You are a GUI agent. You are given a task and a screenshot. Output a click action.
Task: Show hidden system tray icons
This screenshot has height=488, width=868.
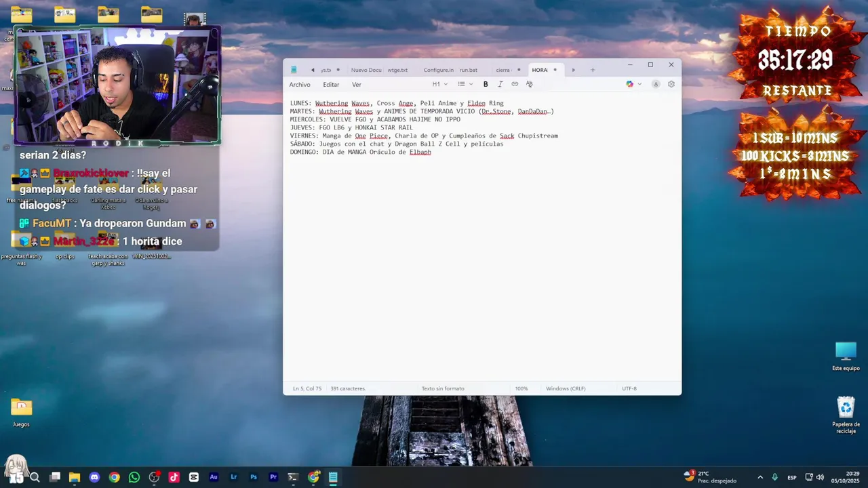pos(760,477)
